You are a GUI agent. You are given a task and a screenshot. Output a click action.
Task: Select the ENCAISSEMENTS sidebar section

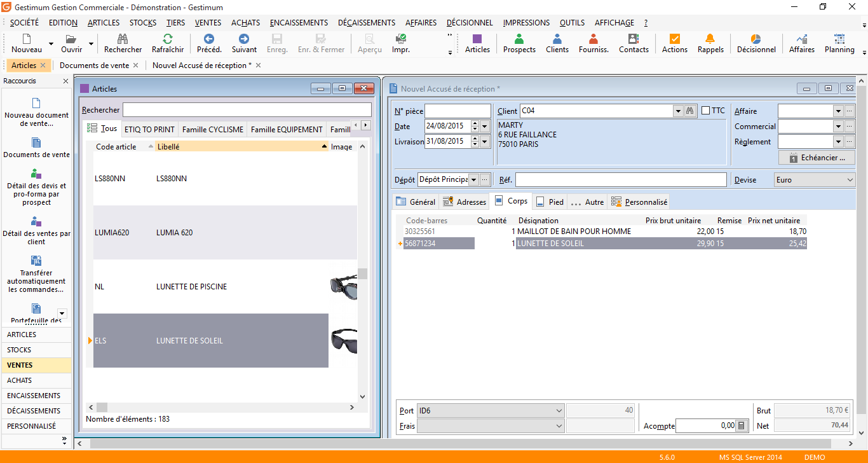[x=36, y=396]
